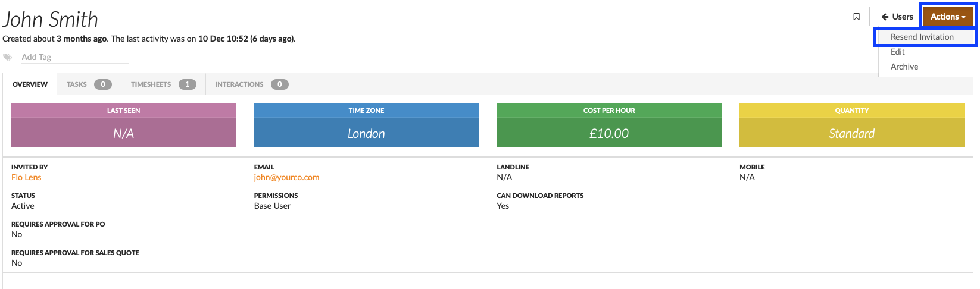Click the Add Tag input field
This screenshot has height=289, width=980.
tap(74, 57)
